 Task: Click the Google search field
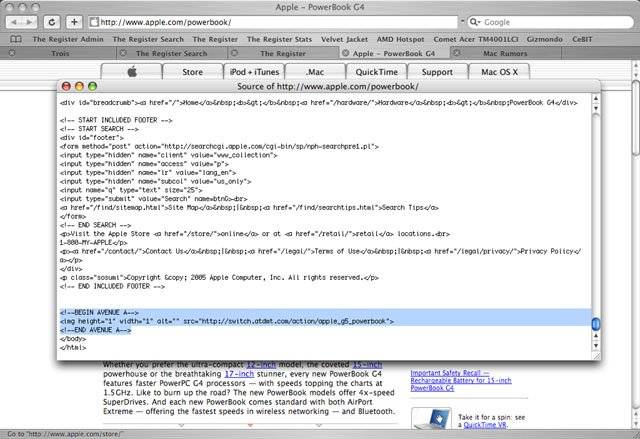(x=550, y=22)
